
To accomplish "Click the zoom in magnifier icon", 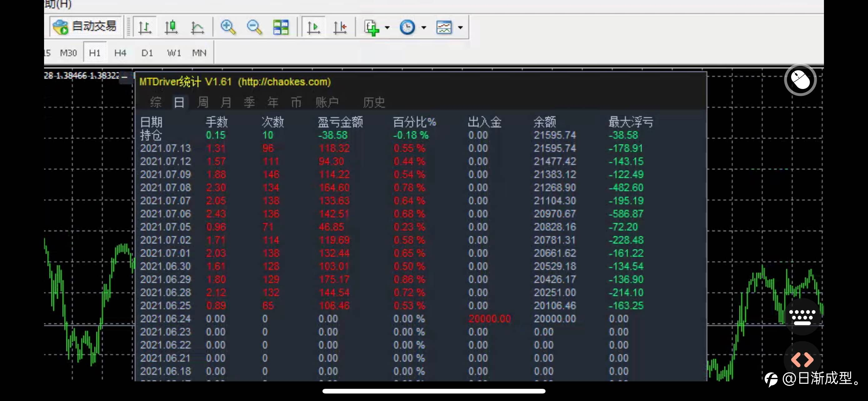I will (x=228, y=27).
